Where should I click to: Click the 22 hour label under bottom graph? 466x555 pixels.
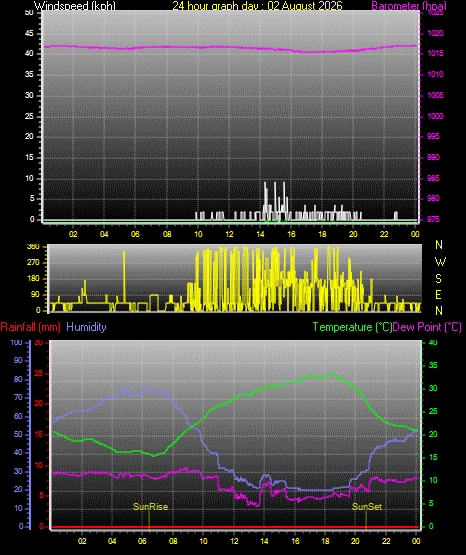[x=386, y=541]
